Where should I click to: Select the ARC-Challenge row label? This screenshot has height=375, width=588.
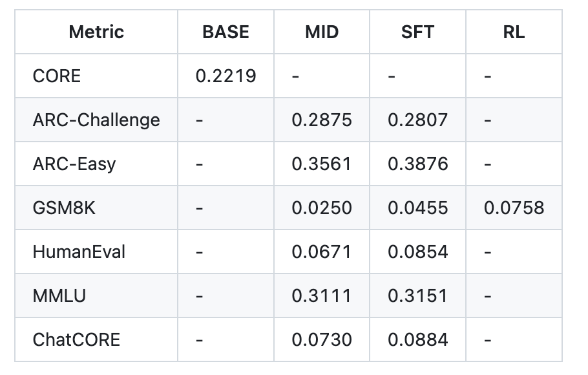[x=96, y=120]
